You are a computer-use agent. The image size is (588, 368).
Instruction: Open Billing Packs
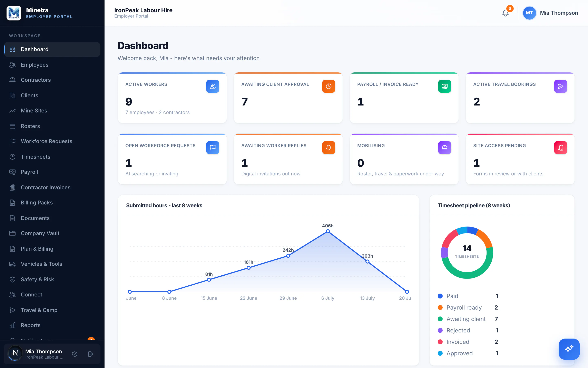(x=52, y=202)
